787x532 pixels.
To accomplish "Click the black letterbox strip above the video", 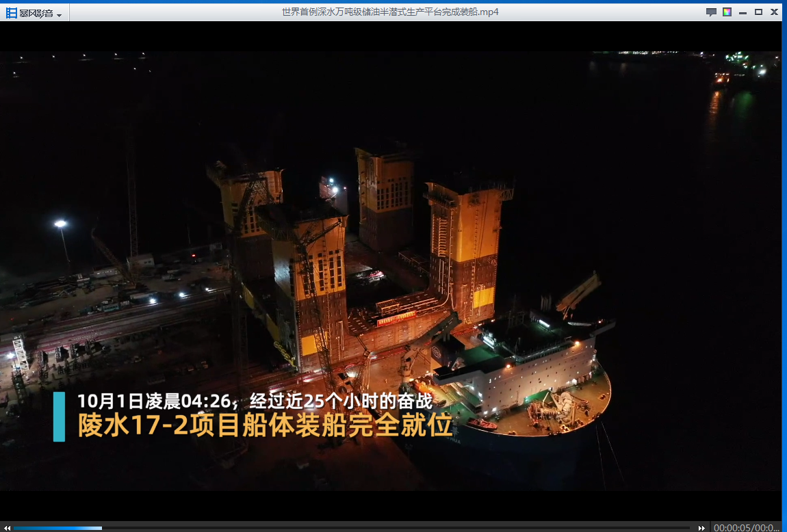I will [390, 38].
